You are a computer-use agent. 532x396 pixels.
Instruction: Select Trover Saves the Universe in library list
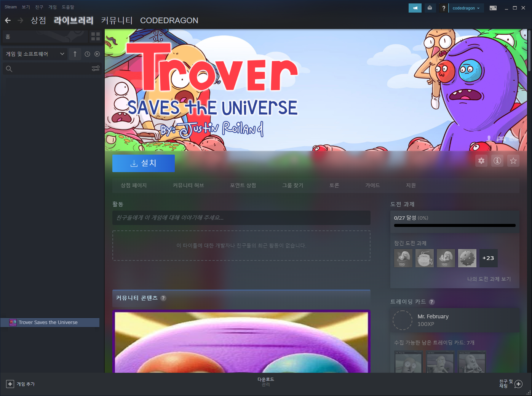[50, 323]
